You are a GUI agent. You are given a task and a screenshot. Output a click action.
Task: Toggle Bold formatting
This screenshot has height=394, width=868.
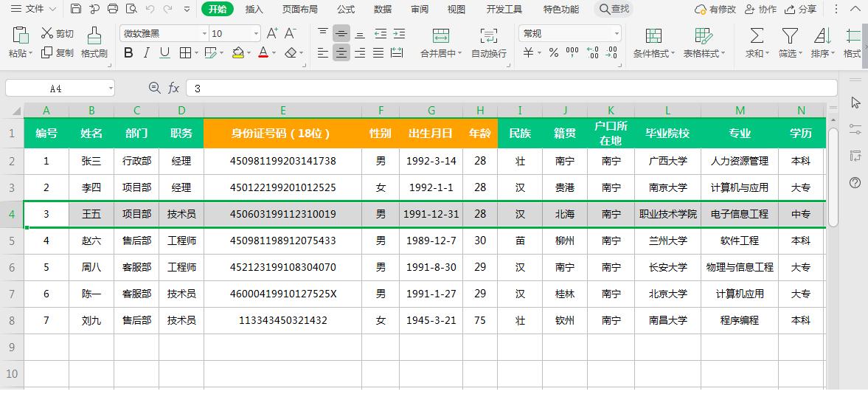tap(128, 52)
